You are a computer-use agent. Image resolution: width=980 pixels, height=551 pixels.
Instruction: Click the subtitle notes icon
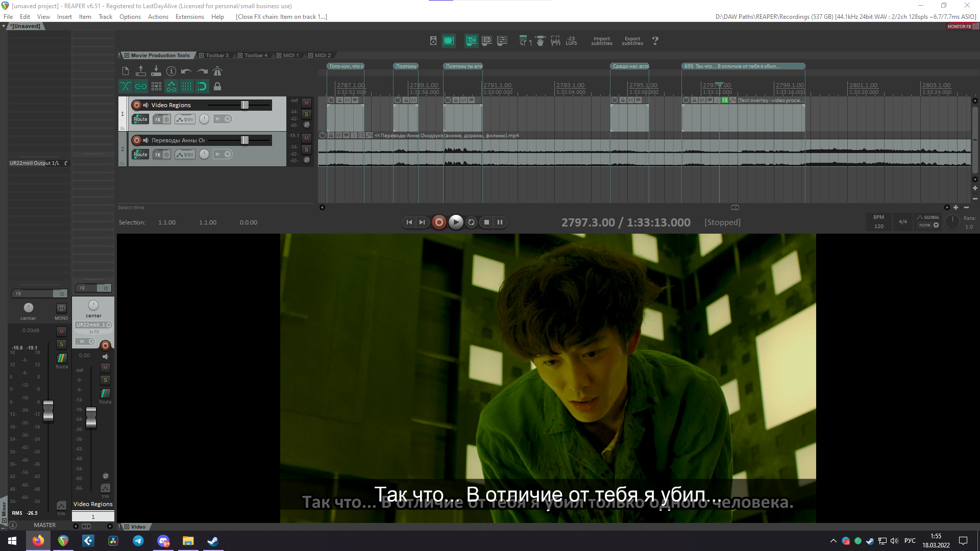pyautogui.click(x=487, y=41)
